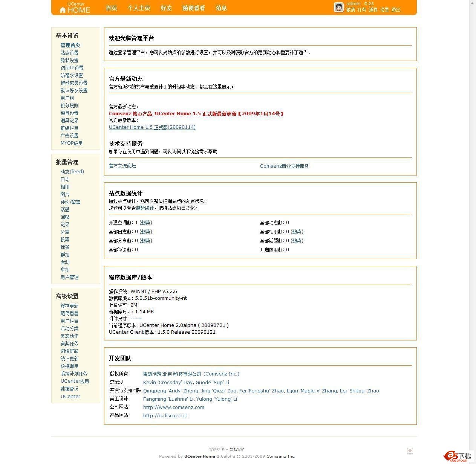Click 任务 link in header
Viewport: 476px width, 464px height.
pyautogui.click(x=362, y=10)
